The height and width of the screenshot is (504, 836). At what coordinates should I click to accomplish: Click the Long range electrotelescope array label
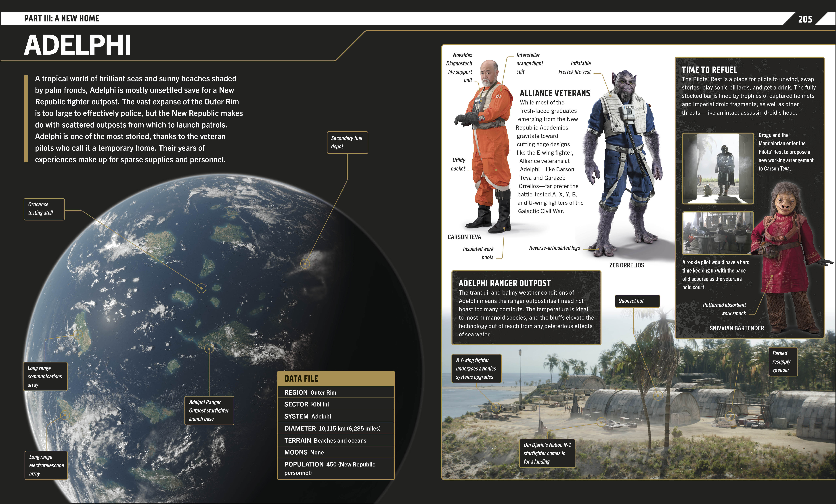[x=46, y=465]
